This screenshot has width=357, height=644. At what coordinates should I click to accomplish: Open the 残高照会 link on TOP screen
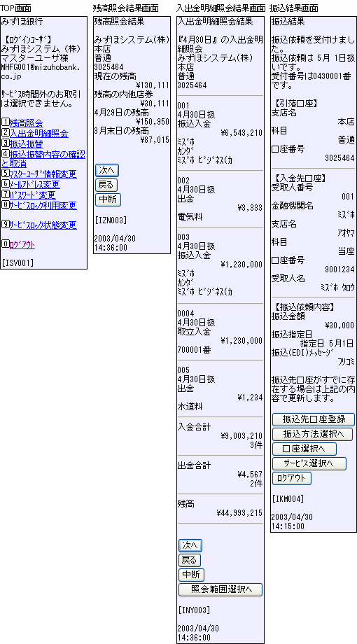26,122
